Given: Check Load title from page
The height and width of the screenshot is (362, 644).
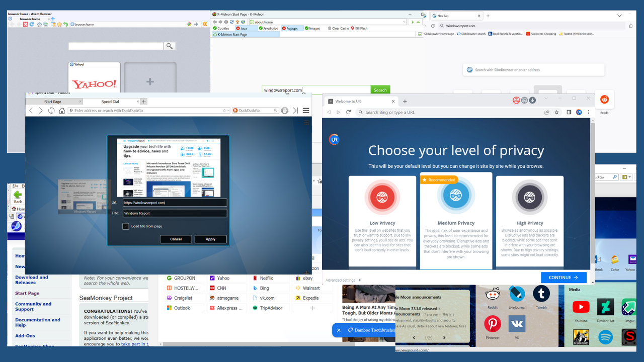Looking at the screenshot, I should coord(126,226).
